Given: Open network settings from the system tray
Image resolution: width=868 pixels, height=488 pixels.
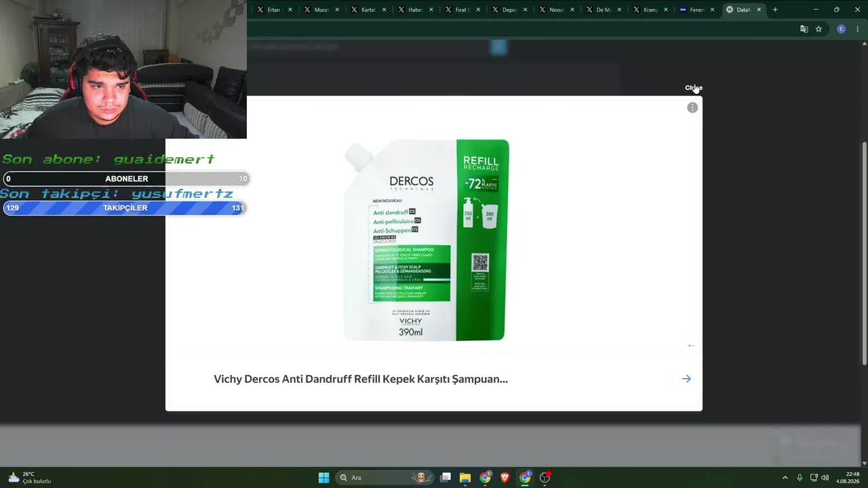Looking at the screenshot, I should coord(814,478).
